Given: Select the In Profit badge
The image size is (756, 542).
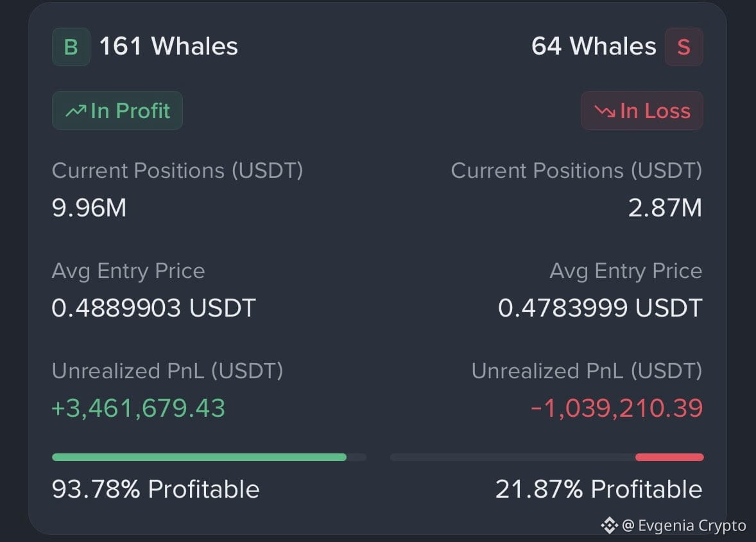Looking at the screenshot, I should pos(117,110).
